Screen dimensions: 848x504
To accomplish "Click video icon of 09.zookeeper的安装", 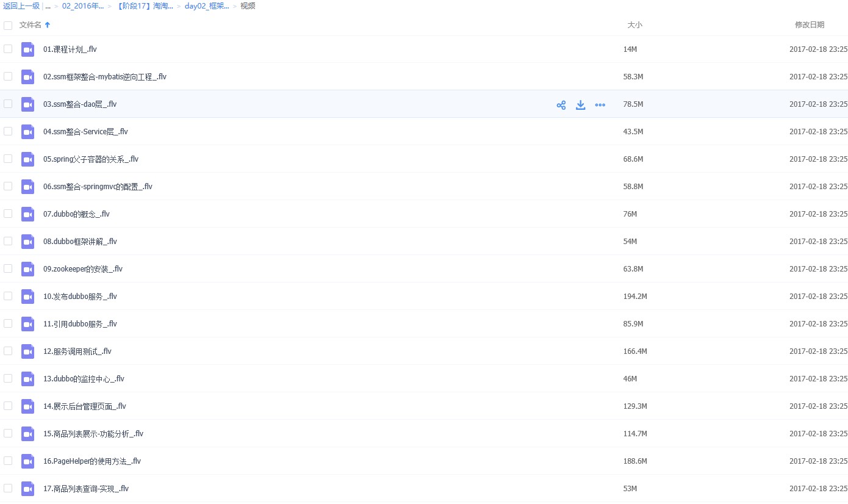I will [x=27, y=269].
